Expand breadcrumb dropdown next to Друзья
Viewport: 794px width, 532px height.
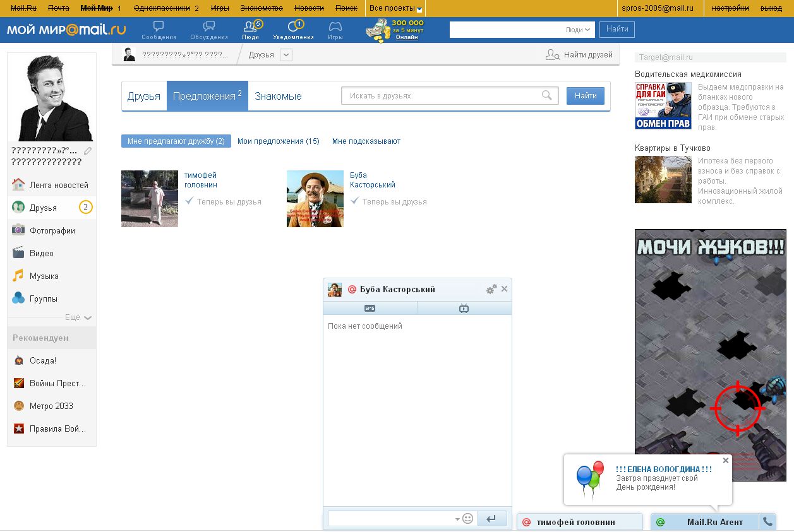click(286, 55)
